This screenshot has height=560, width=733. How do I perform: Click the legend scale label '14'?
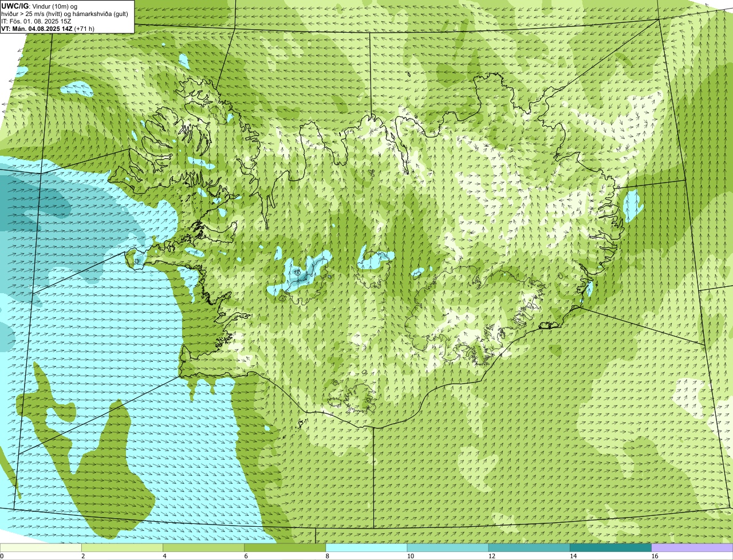(573, 556)
